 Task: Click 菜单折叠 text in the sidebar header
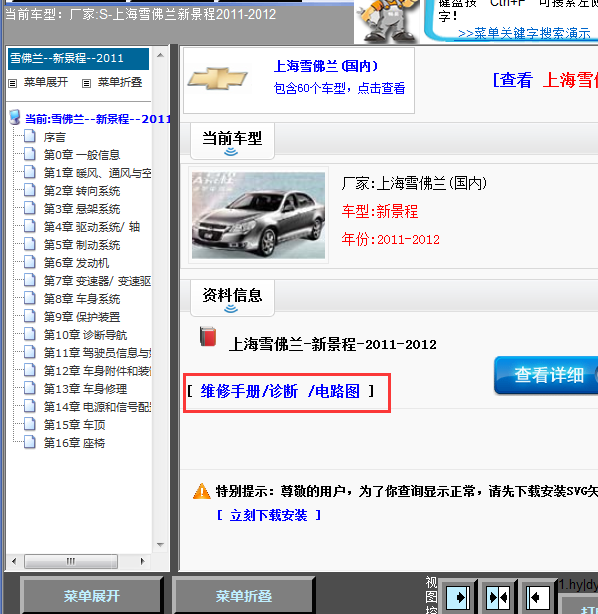point(119,82)
